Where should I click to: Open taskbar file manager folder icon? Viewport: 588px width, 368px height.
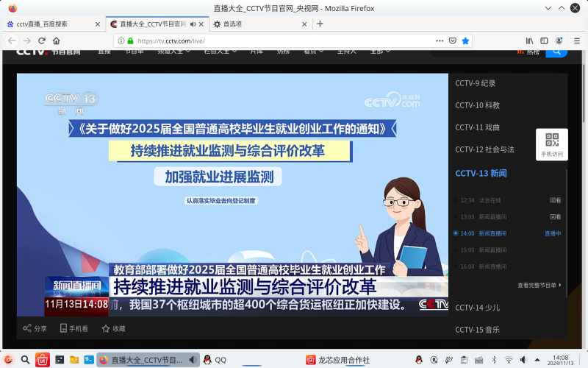click(74, 360)
